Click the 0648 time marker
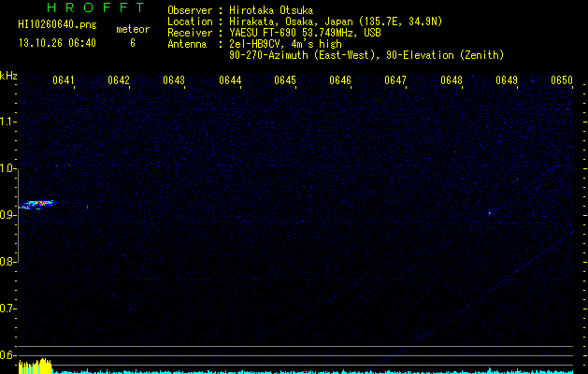588x374 pixels. 452,80
